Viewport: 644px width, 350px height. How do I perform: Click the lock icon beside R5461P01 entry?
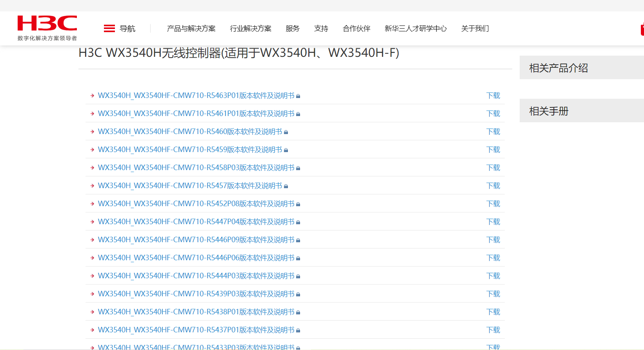coord(298,114)
